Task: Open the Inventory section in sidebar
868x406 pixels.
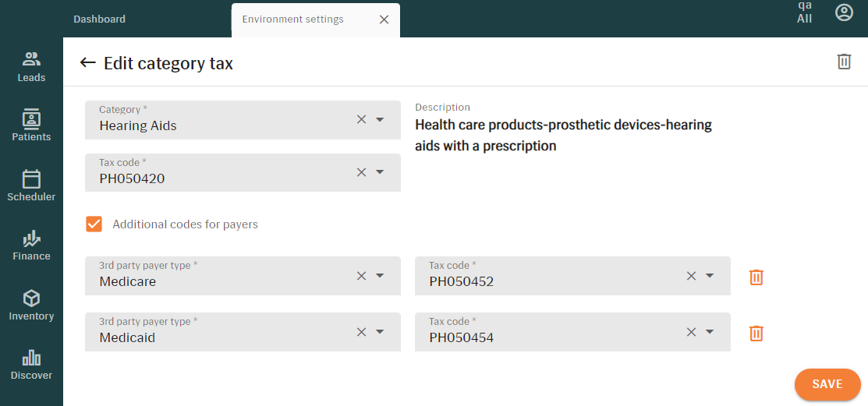Action: (x=31, y=305)
